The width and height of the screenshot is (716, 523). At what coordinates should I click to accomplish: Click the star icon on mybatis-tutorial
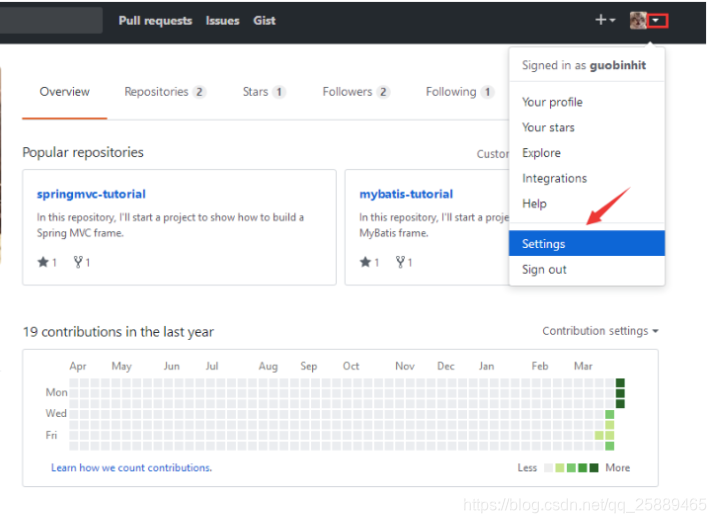[x=365, y=262]
